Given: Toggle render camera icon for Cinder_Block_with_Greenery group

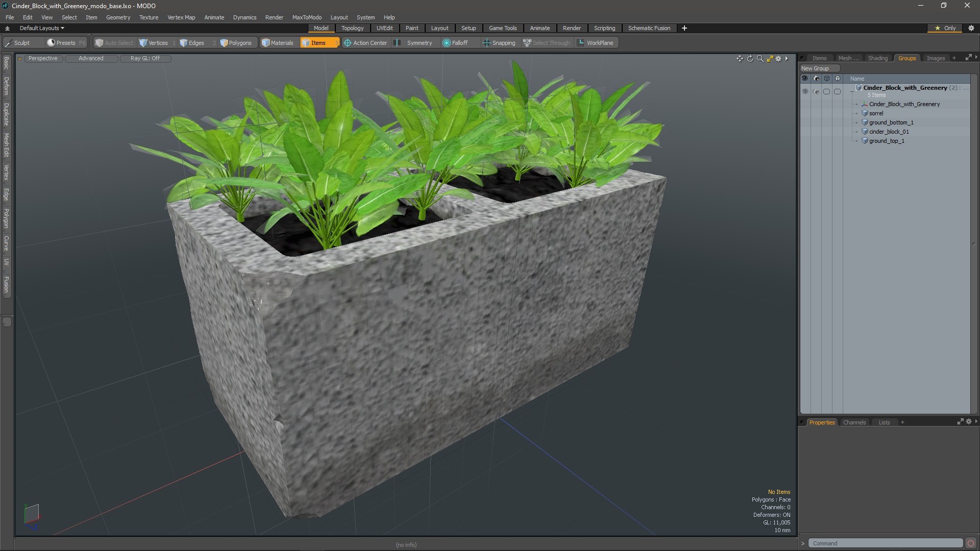Looking at the screenshot, I should [816, 92].
